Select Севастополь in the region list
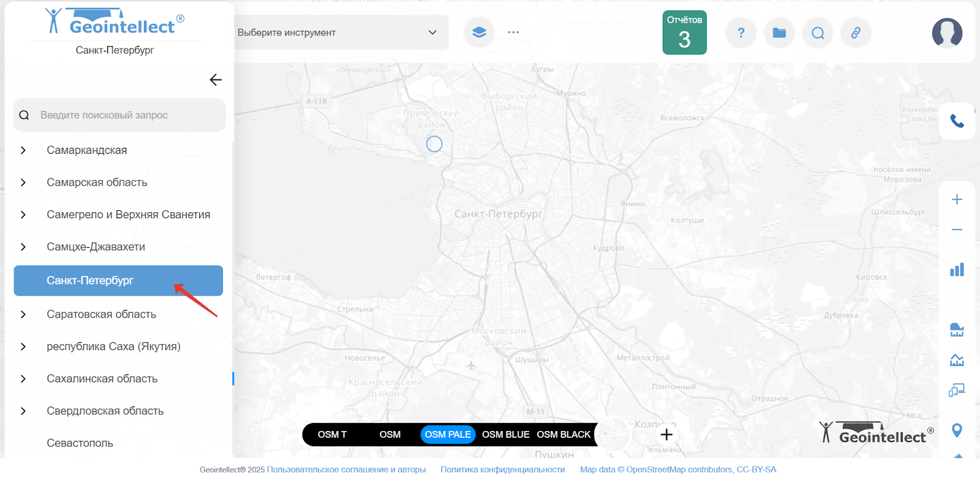 (x=80, y=443)
